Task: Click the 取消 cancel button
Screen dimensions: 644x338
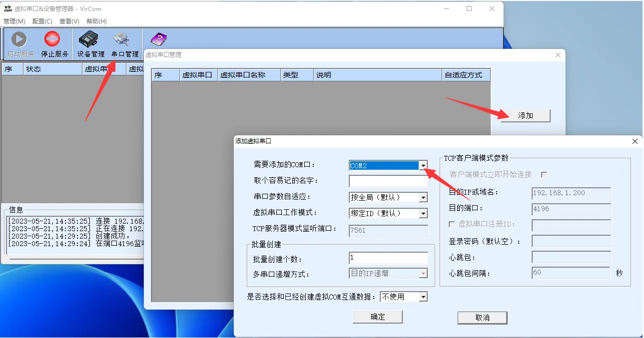Action: coord(482,318)
